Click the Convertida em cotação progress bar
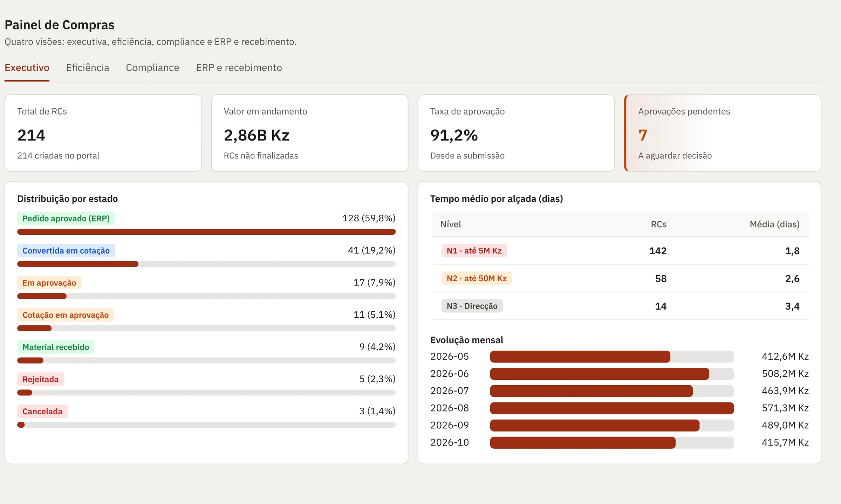This screenshot has width=841, height=504. pyautogui.click(x=206, y=264)
